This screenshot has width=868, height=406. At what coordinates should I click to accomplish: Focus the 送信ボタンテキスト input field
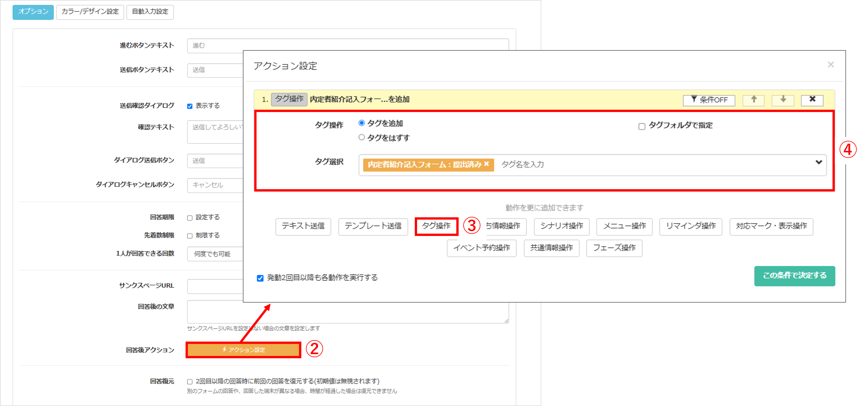[215, 70]
